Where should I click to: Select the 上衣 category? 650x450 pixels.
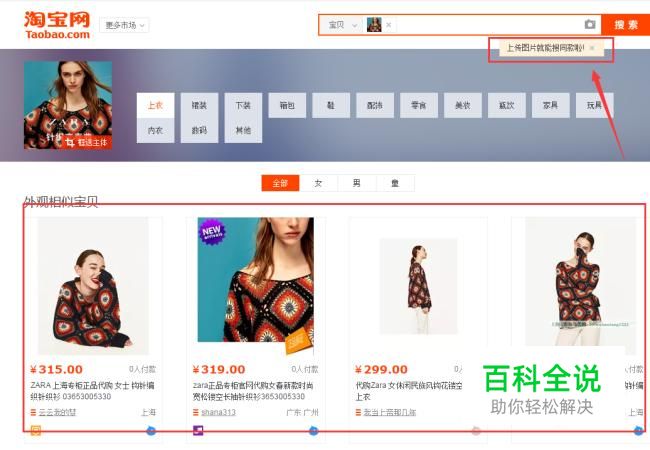click(155, 105)
